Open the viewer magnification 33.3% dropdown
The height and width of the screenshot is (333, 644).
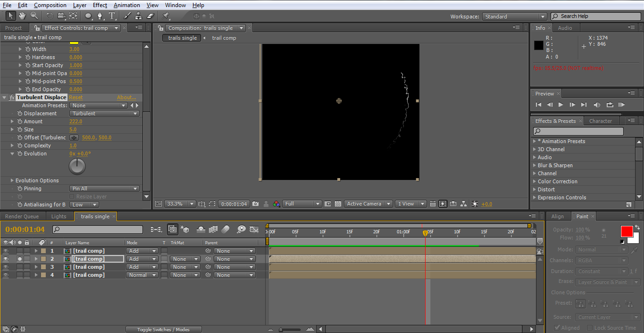coord(180,204)
